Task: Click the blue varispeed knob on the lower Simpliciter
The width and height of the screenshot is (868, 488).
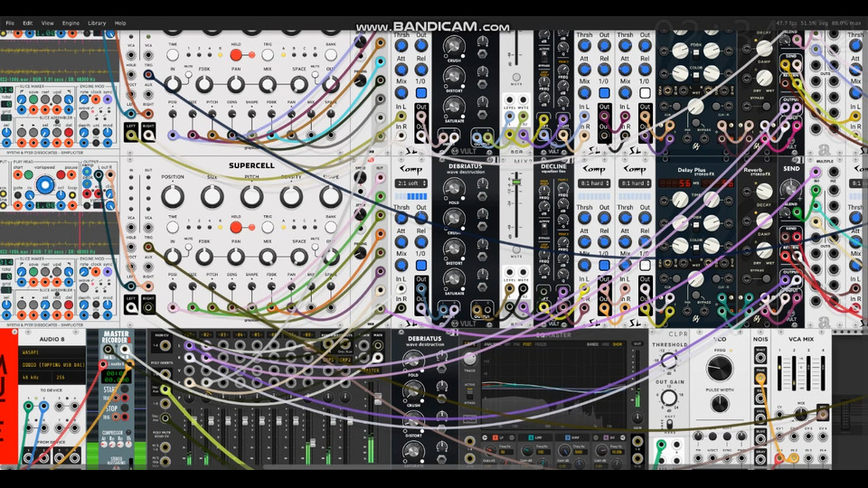Action: [45, 185]
